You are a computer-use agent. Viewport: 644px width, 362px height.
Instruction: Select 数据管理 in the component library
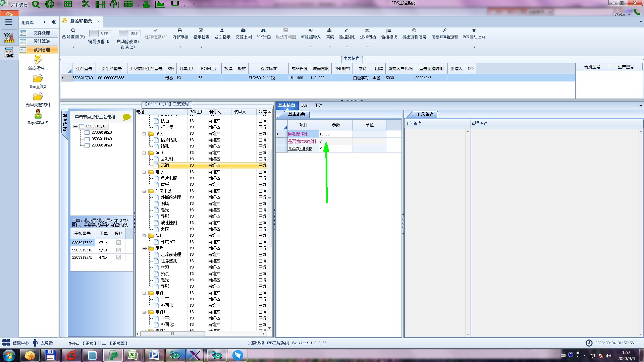[42, 50]
